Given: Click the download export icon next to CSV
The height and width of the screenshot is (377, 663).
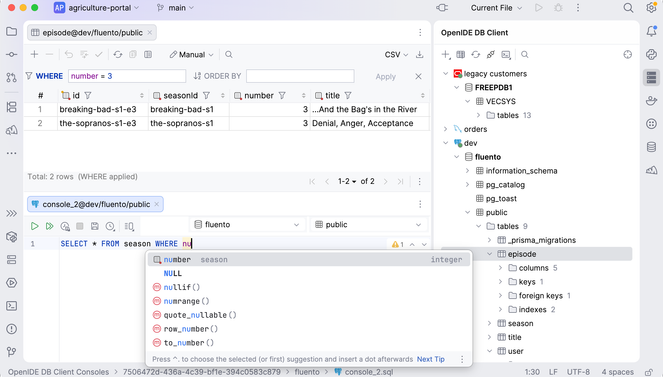Looking at the screenshot, I should tap(419, 55).
